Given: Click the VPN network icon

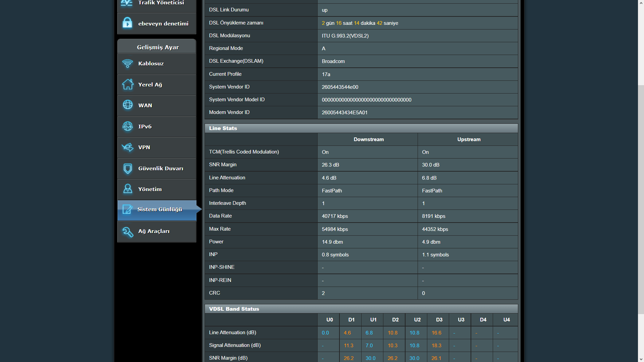Looking at the screenshot, I should point(127,147).
